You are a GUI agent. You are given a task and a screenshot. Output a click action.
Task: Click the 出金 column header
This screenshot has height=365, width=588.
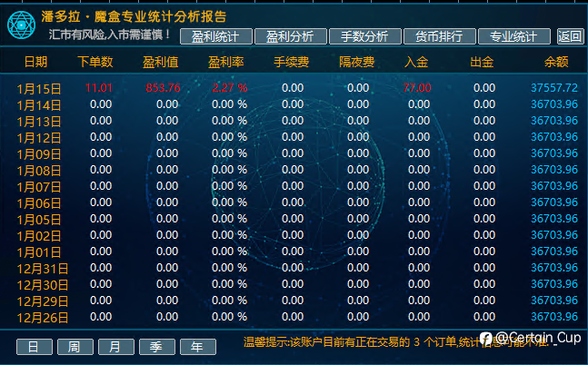click(x=482, y=62)
